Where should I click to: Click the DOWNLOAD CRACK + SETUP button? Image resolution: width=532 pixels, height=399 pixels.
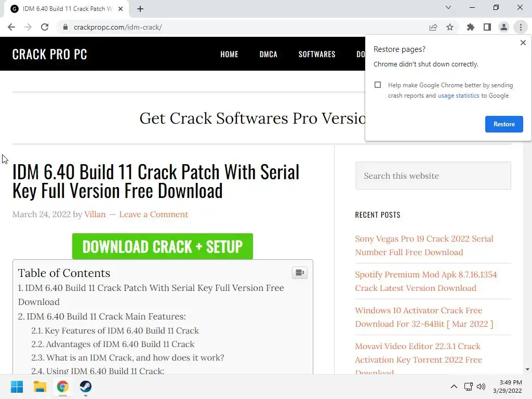click(x=163, y=246)
